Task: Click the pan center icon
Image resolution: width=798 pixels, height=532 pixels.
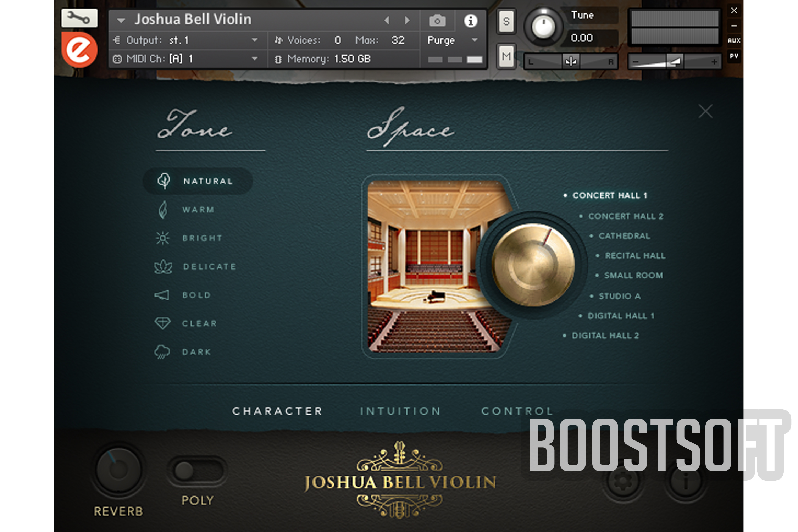Action: pos(571,62)
